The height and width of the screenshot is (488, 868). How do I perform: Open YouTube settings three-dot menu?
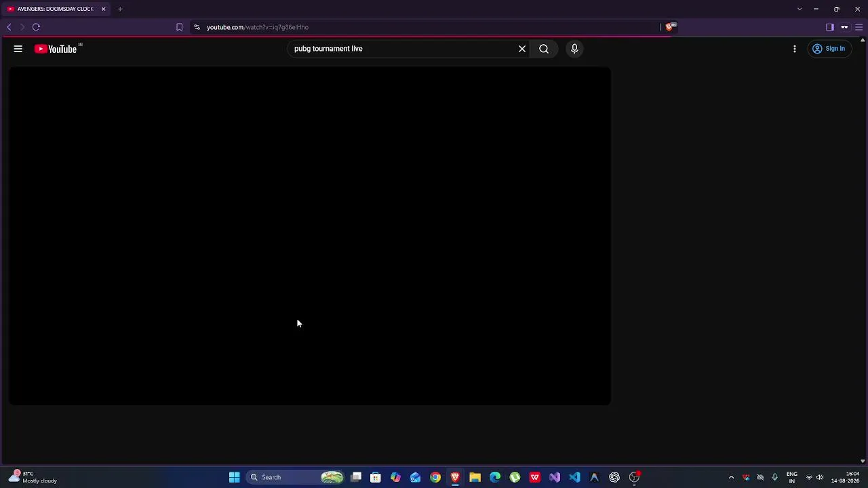[x=795, y=49]
